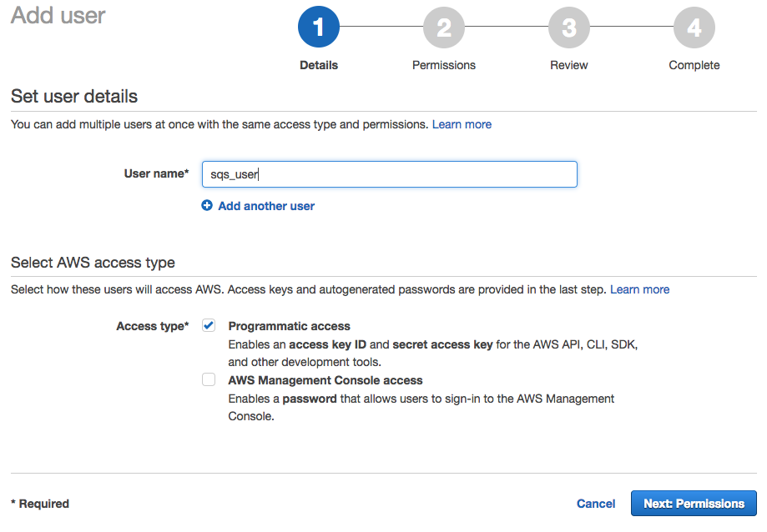The width and height of the screenshot is (767, 532).
Task: Click the Add another user link
Action: click(x=266, y=206)
